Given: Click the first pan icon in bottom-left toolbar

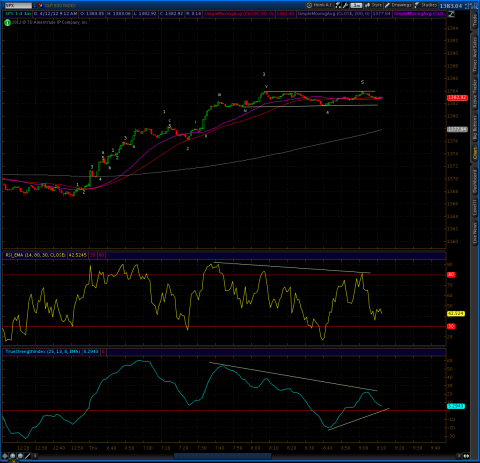Looking at the screenshot, I should click(5, 456).
